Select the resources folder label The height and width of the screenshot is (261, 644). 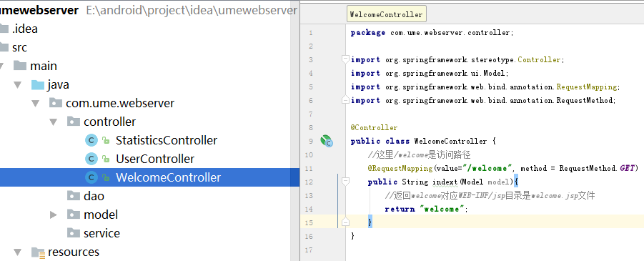point(74,252)
